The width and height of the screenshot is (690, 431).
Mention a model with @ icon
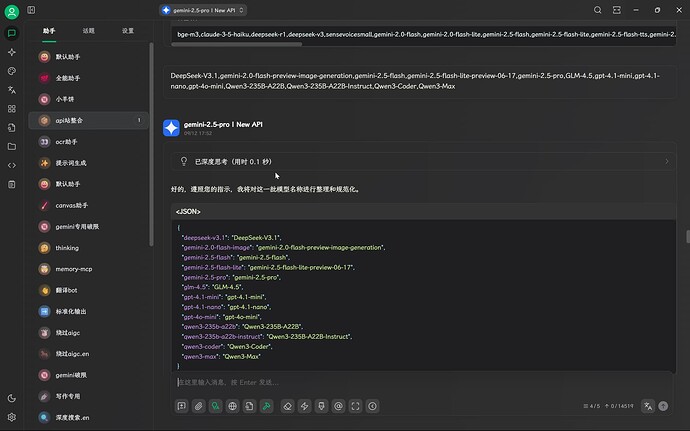click(338, 406)
